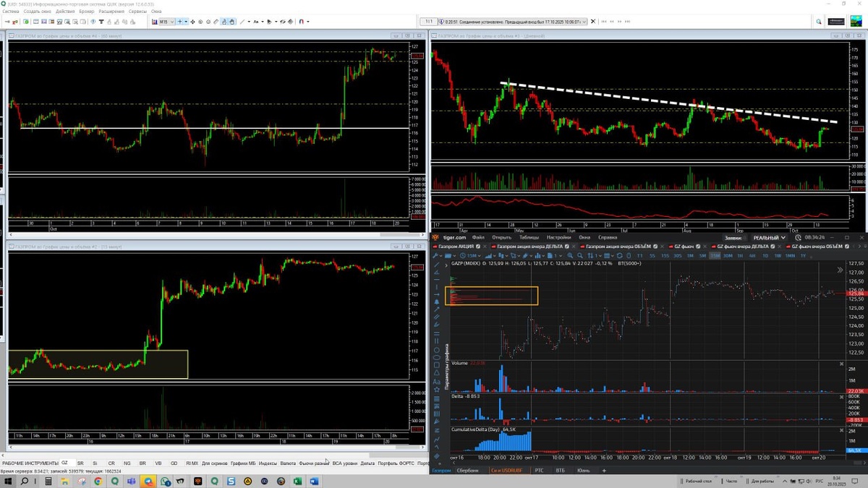Click the double-chevron scroll-to-end icon on Tiger chart
The width and height of the screenshot is (868, 488).
[x=840, y=270]
